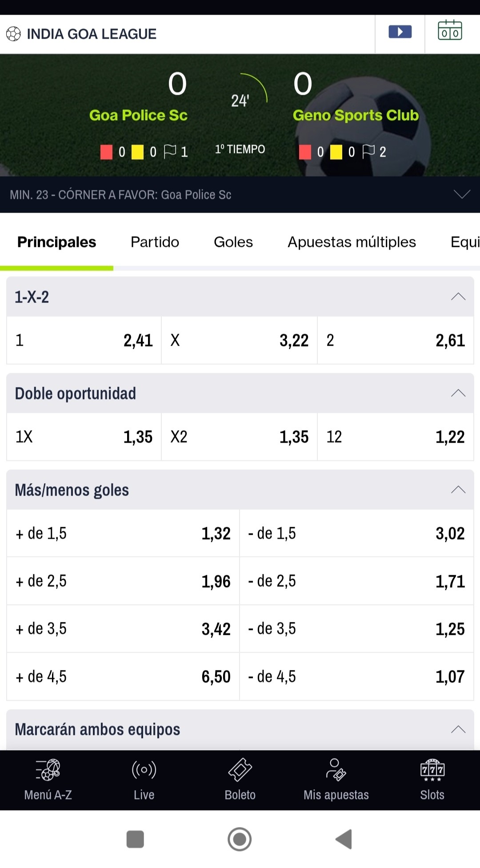Image resolution: width=480 pixels, height=868 pixels.
Task: Switch to the Goles tab
Action: coord(233,242)
